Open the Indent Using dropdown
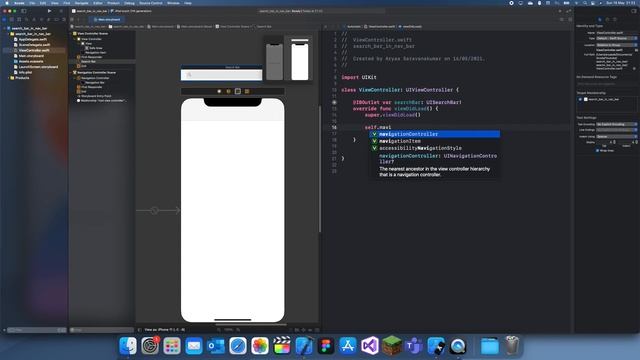The image size is (640, 360). point(617,136)
